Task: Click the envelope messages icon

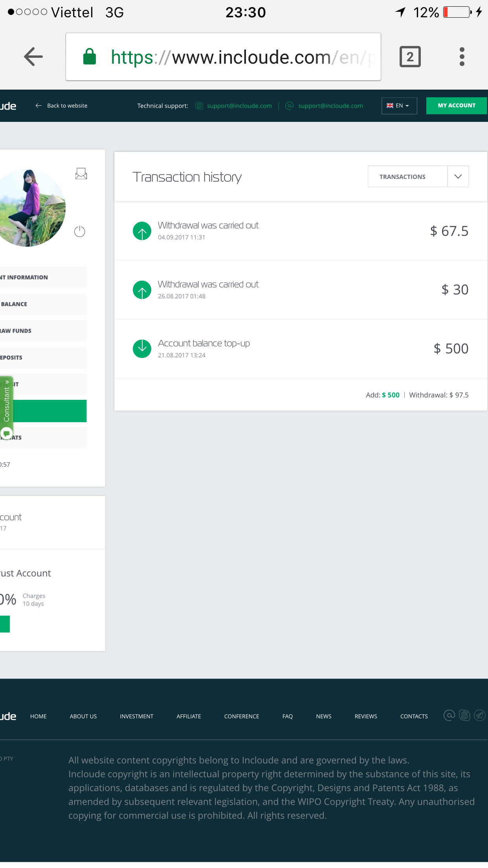Action: click(81, 174)
